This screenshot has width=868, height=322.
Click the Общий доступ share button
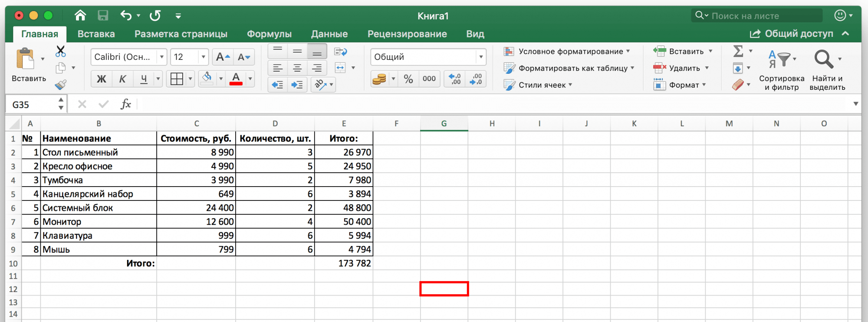pyautogui.click(x=792, y=33)
